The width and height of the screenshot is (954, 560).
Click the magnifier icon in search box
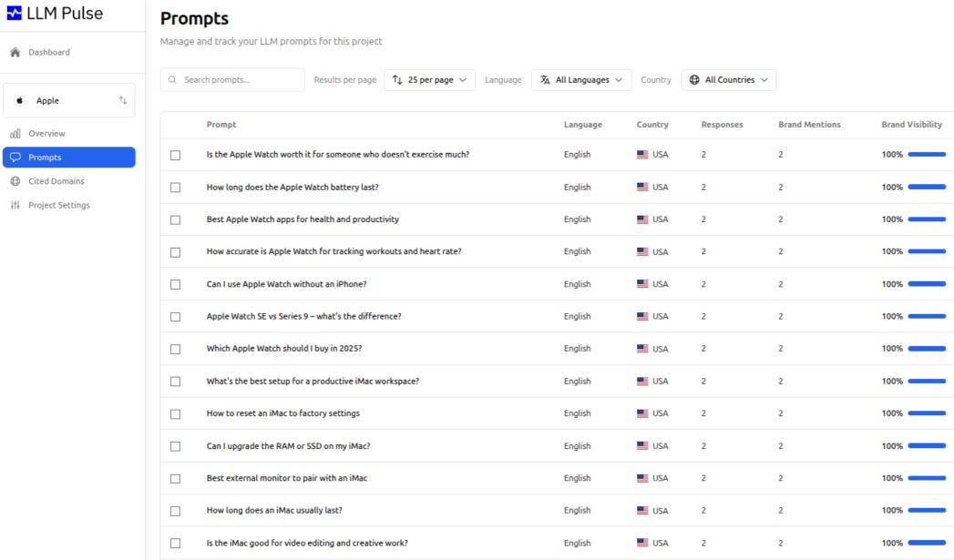click(x=172, y=79)
